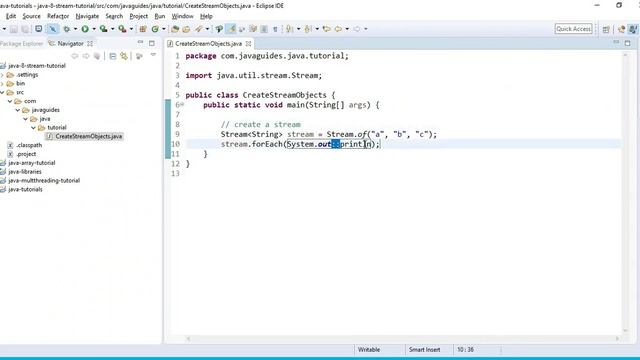640x360 pixels.
Task: Switch to the Package Explorer tab
Action: 21,43
